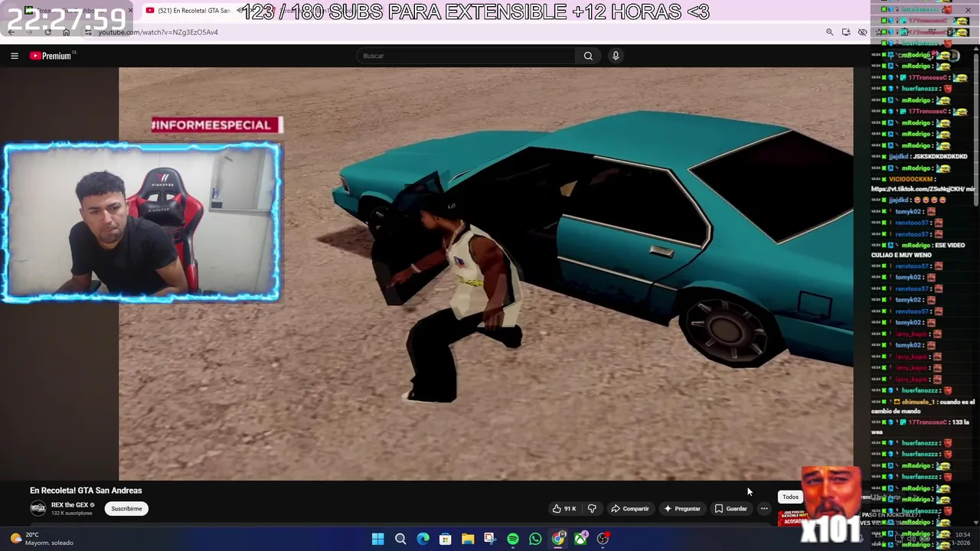Go forward with the browser forward arrow
Screen dimensions: 980x551
[29, 32]
